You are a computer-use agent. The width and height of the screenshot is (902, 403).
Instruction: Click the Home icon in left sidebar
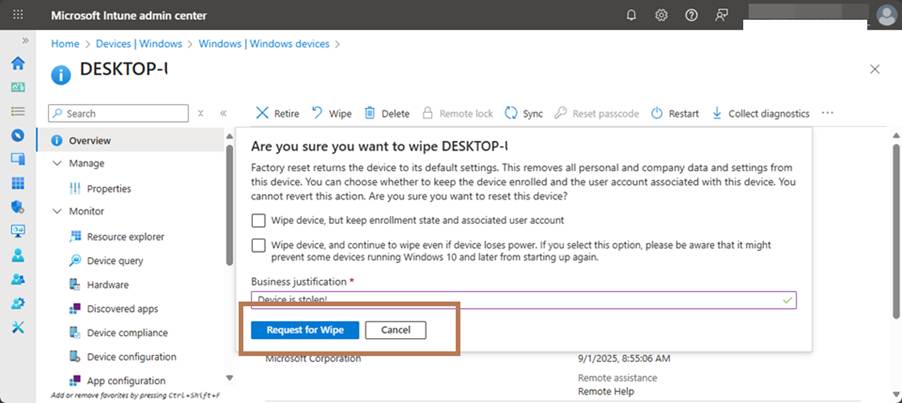tap(17, 63)
